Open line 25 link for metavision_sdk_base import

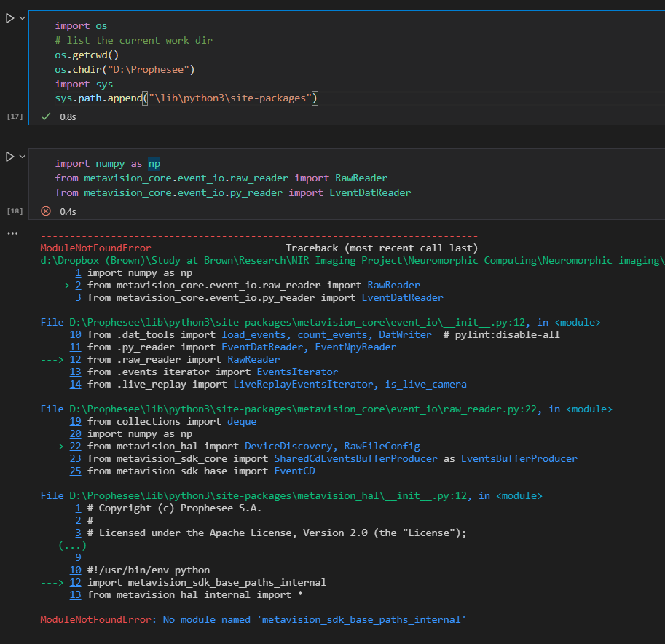(x=76, y=471)
